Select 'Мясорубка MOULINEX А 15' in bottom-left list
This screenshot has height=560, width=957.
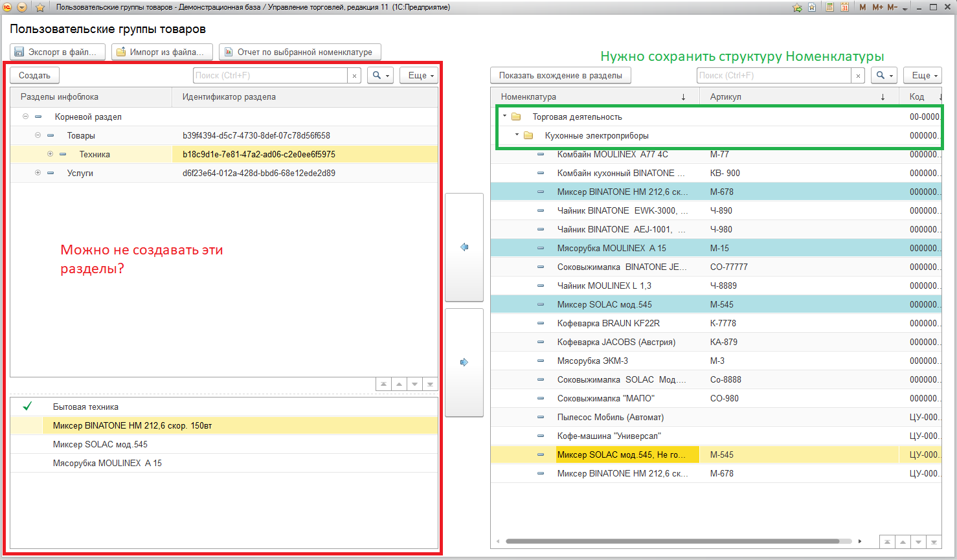coord(224,463)
